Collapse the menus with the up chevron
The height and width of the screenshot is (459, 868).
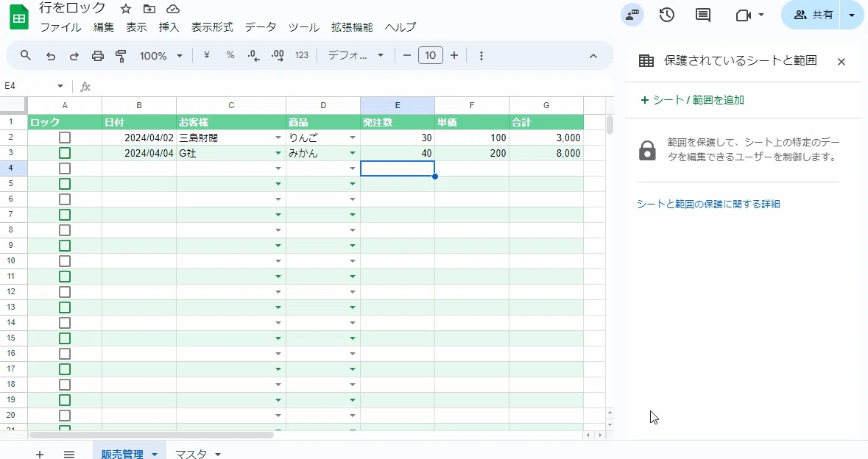pyautogui.click(x=593, y=56)
